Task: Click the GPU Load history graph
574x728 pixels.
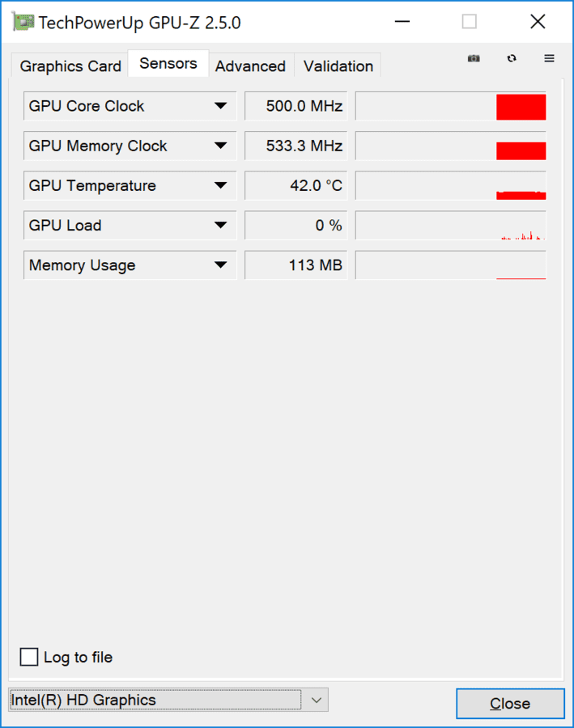Action: (451, 226)
